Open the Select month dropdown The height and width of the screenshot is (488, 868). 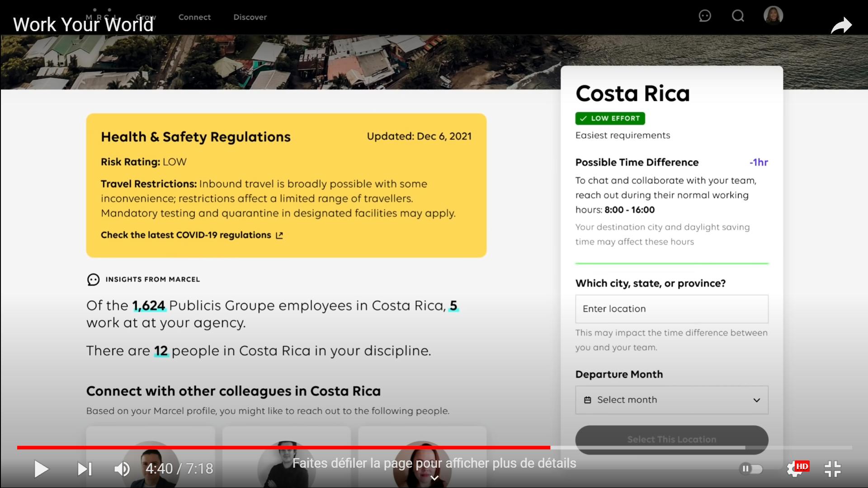(x=671, y=400)
